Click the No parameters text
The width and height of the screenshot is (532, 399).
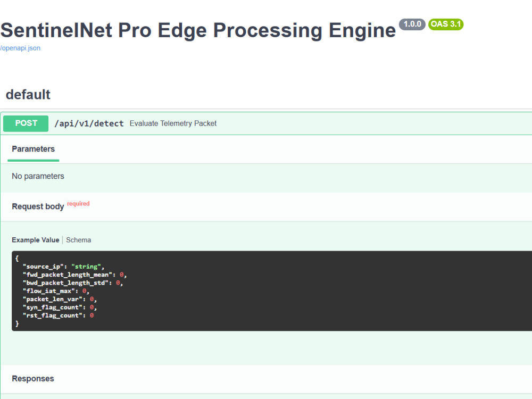pyautogui.click(x=38, y=176)
